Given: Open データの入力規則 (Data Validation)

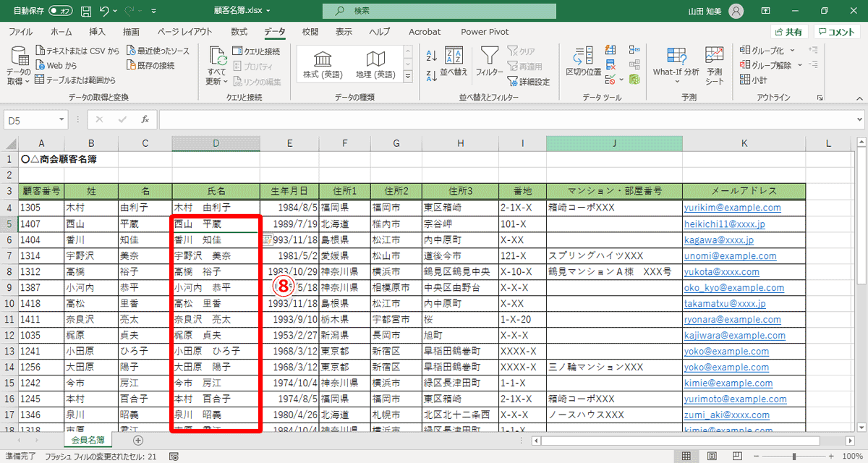Looking at the screenshot, I should (610, 80).
